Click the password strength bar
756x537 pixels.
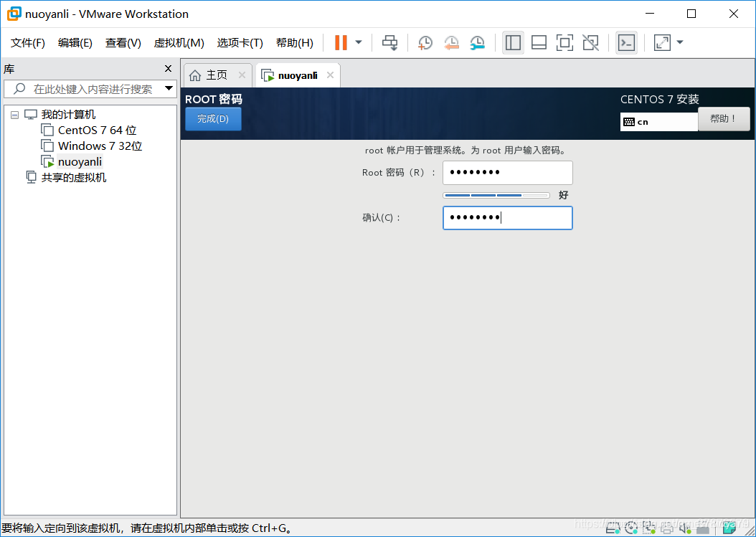[x=496, y=195]
